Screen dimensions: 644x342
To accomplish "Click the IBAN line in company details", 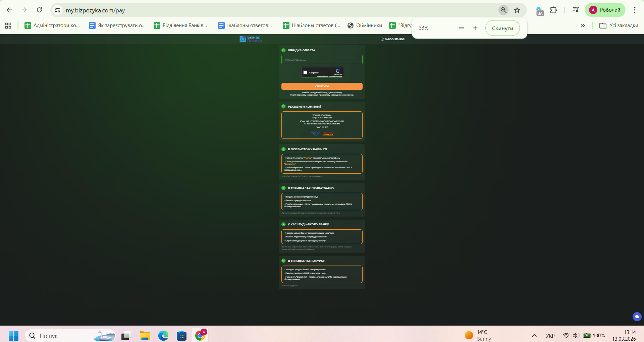I will (x=322, y=121).
